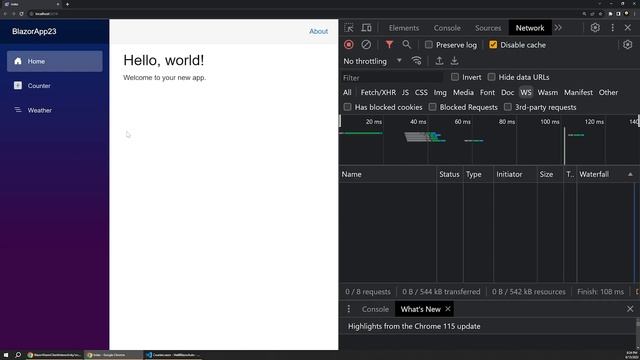Select the Network tab
The image size is (640, 360).
[530, 28]
